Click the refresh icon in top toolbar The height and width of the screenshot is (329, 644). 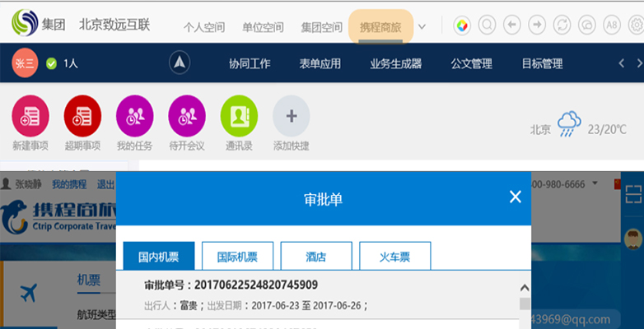(562, 25)
